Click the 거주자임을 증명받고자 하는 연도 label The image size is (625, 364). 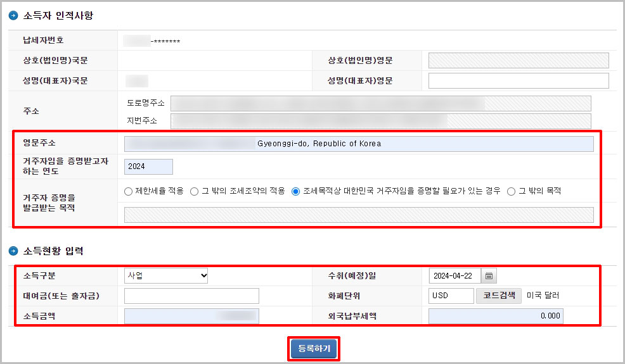pos(65,166)
